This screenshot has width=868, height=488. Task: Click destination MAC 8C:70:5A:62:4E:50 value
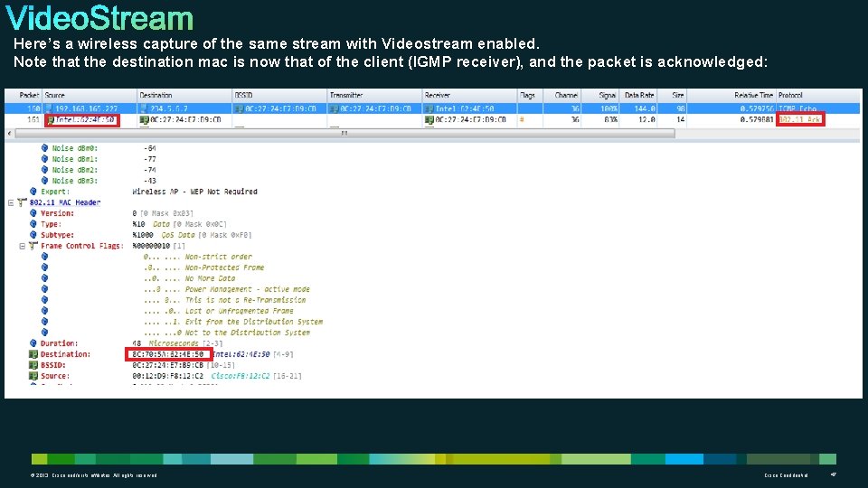[x=168, y=354]
